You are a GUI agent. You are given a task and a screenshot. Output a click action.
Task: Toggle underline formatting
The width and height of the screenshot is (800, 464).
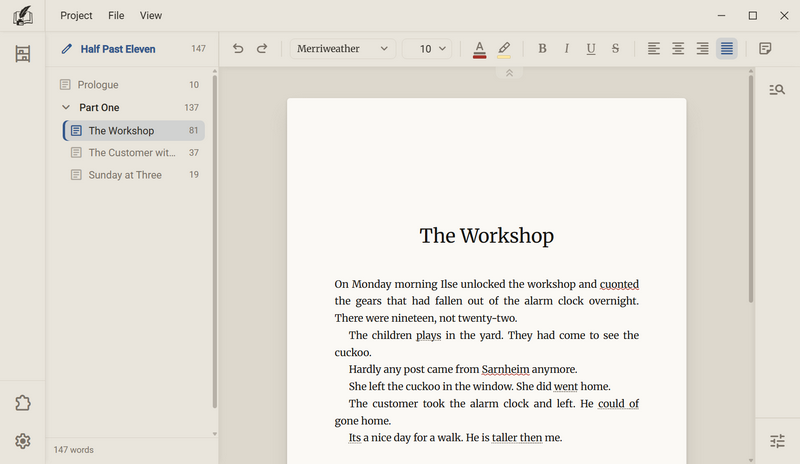pyautogui.click(x=591, y=48)
